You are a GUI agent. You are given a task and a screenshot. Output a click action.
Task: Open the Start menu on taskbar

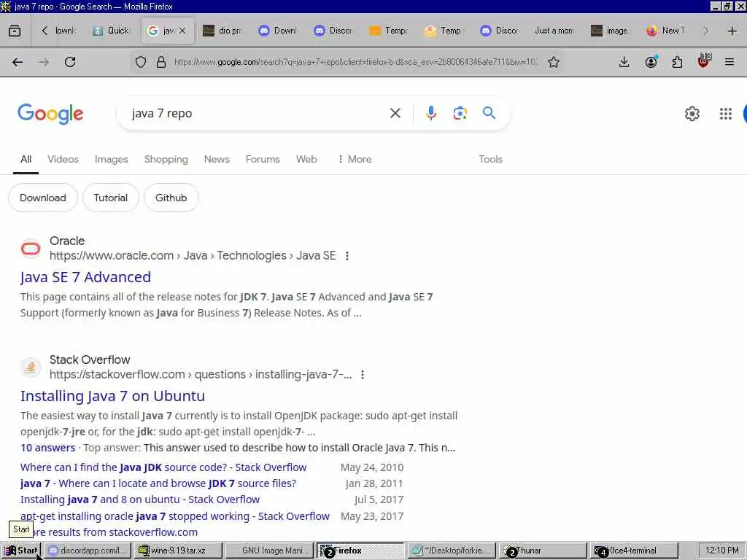click(x=20, y=551)
